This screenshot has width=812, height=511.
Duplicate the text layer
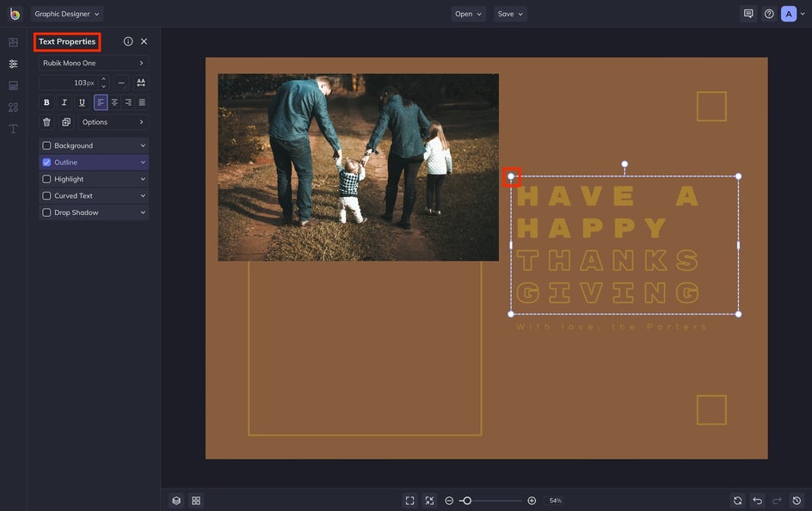(66, 122)
